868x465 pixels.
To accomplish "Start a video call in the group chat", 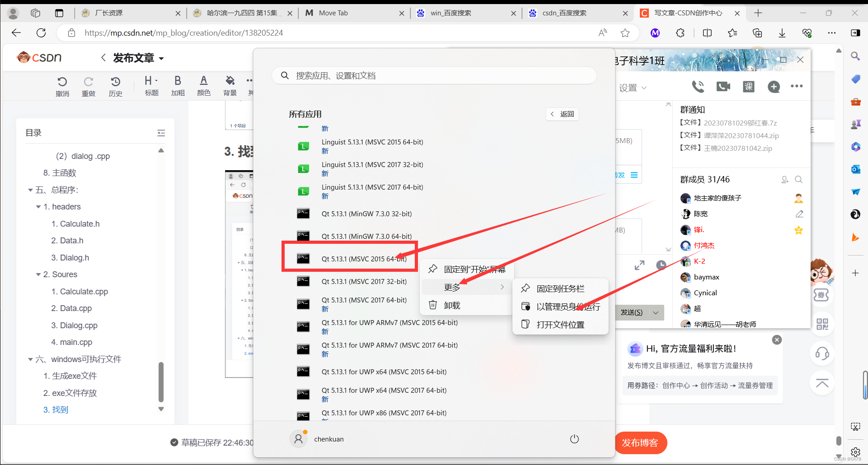I will click(723, 86).
